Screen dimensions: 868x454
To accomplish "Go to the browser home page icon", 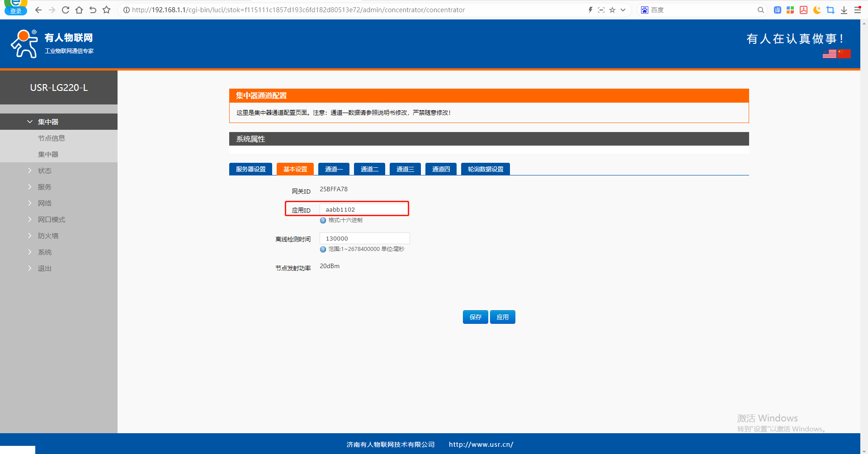I will pos(79,10).
